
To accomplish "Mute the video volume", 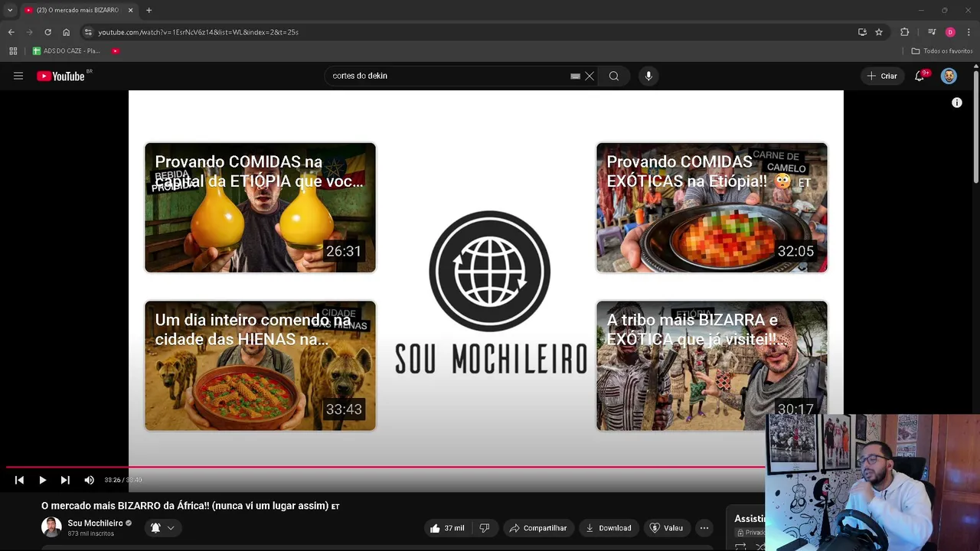I will [x=89, y=480].
